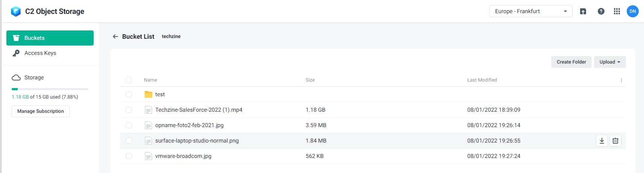Tick the vmware-broadcom.jpg checkbox
644x173 pixels.
coord(129,156)
